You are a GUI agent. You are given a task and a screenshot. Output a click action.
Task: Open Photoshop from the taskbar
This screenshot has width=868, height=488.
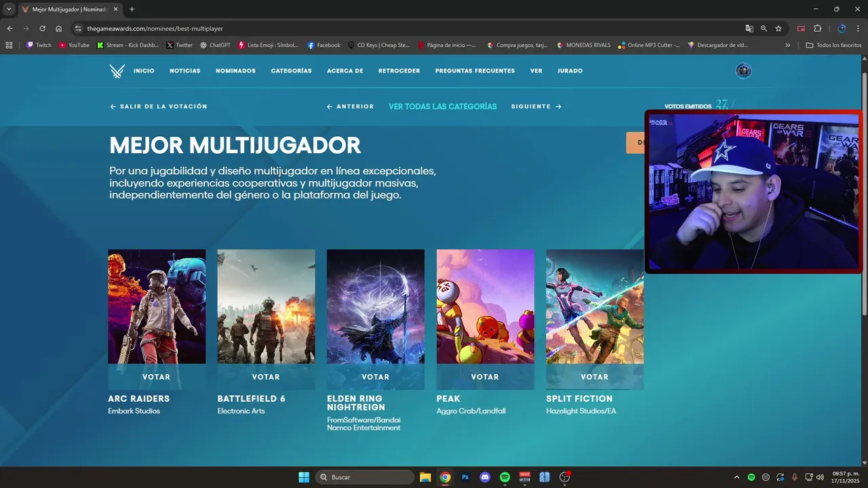pyautogui.click(x=465, y=477)
